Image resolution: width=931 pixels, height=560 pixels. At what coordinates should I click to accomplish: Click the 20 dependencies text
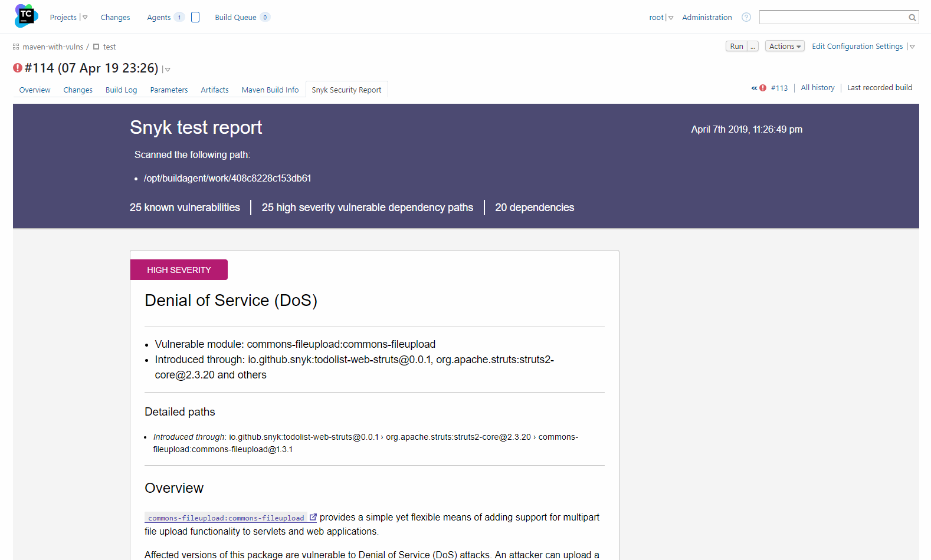pyautogui.click(x=535, y=207)
